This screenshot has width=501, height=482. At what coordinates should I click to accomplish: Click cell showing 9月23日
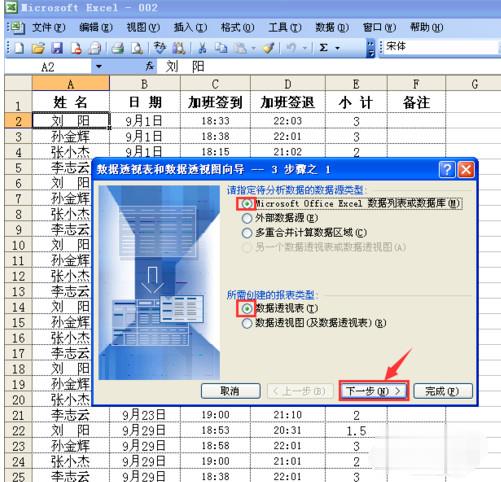pyautogui.click(x=145, y=415)
